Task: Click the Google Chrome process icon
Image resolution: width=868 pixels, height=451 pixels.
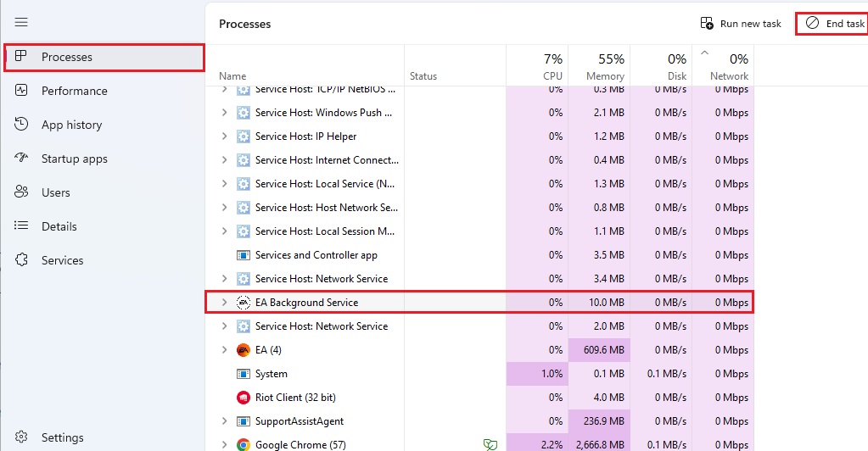Action: (243, 445)
